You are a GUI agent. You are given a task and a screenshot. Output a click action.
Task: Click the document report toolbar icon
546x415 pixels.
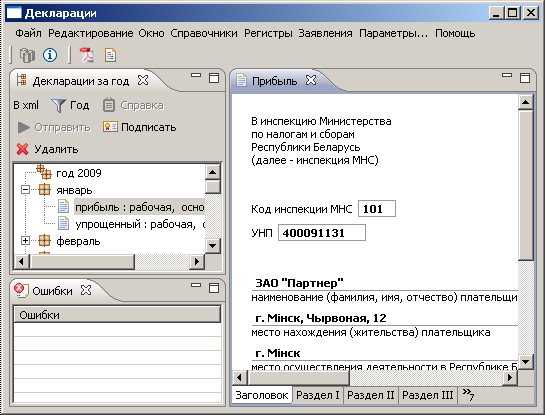tap(110, 55)
